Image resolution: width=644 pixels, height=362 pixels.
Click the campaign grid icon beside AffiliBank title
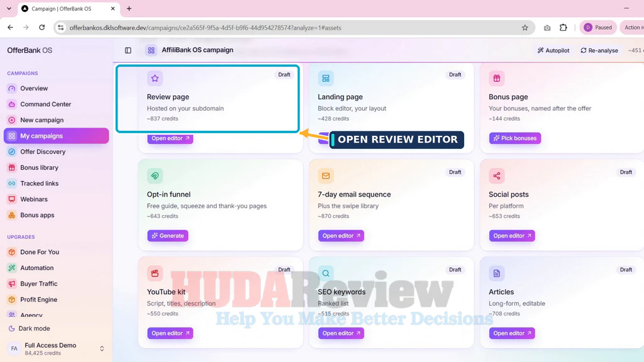coord(151,50)
